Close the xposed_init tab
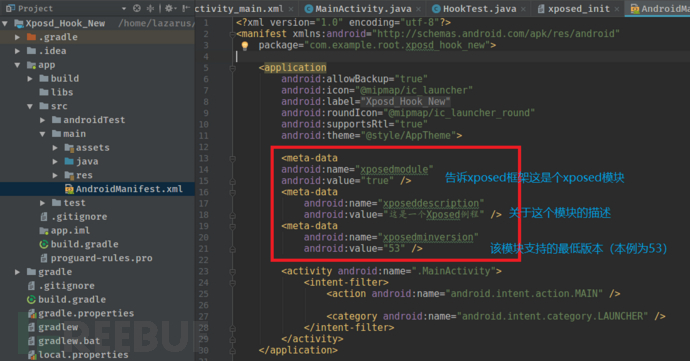 pyautogui.click(x=617, y=9)
